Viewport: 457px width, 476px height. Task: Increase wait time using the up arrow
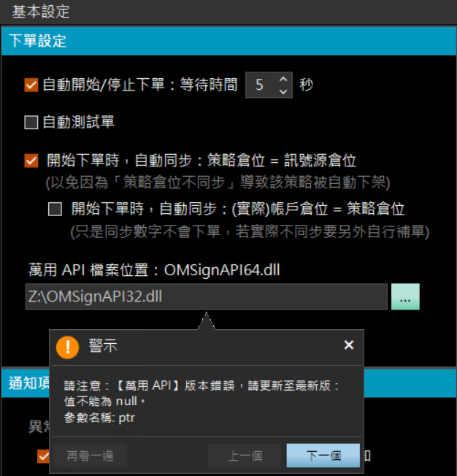pyautogui.click(x=283, y=80)
